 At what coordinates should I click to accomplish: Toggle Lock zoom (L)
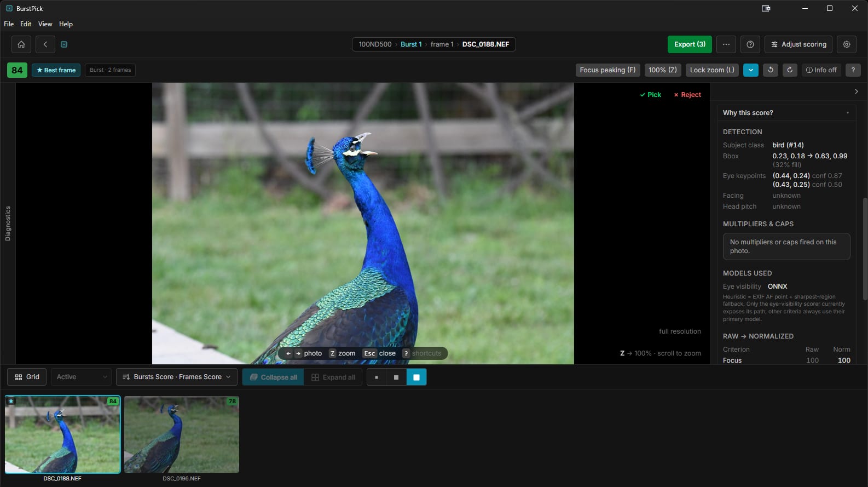712,70
